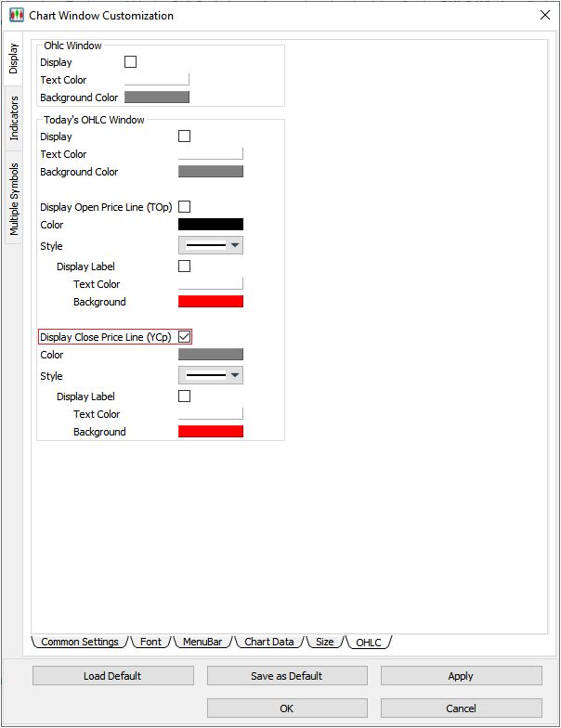The height and width of the screenshot is (728, 561).
Task: Switch to the Common Settings tab
Action: (x=79, y=642)
